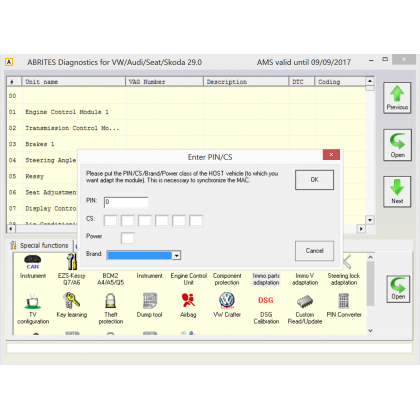Close the Enter PIN/CS dialog

tap(331, 154)
